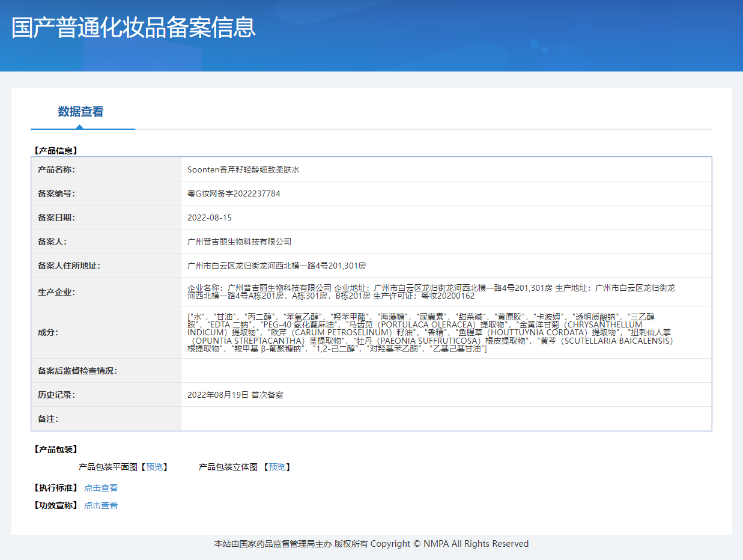This screenshot has width=743, height=560.
Task: Click 点击查看 next to 执行标准
Action: click(101, 488)
